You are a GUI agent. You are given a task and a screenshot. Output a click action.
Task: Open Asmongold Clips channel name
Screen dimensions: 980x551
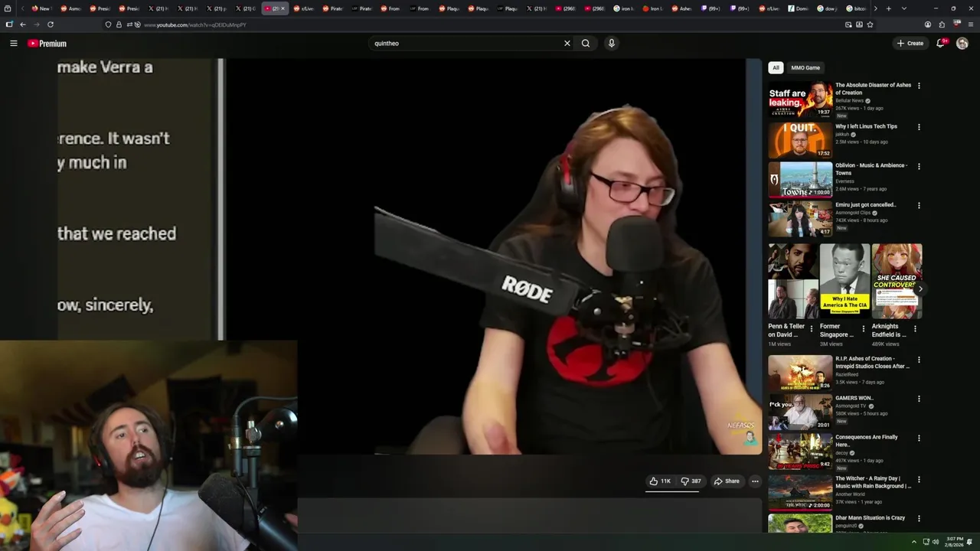tap(853, 213)
